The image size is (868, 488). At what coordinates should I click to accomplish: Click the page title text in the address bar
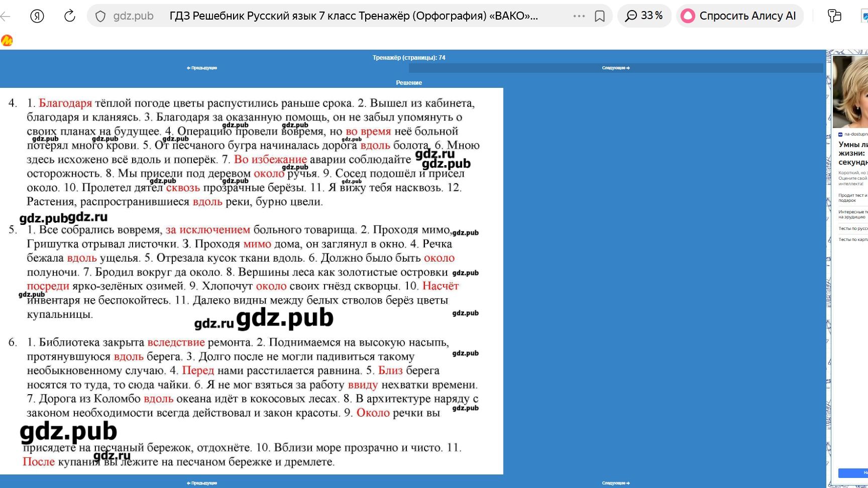(x=354, y=16)
